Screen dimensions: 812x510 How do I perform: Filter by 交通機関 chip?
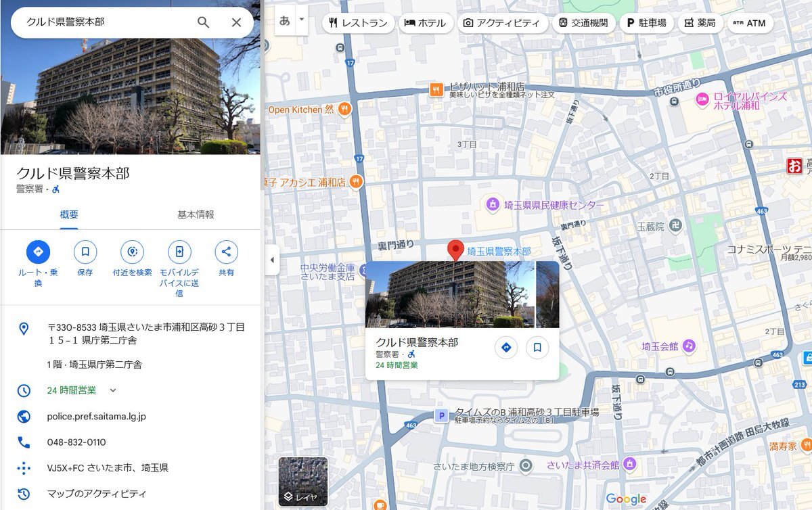[x=583, y=23]
